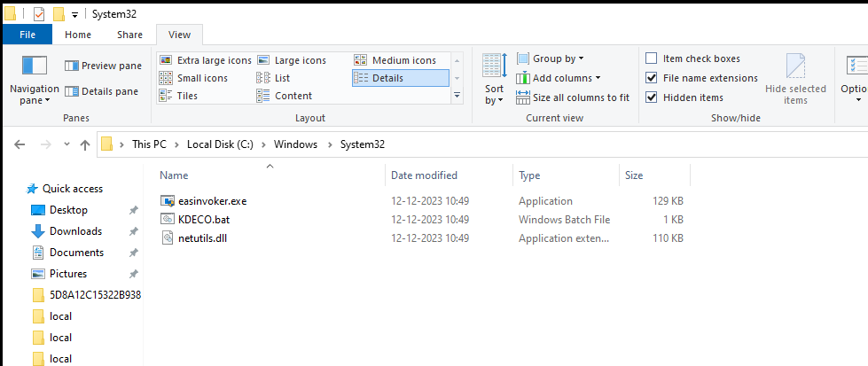Viewport: 868px width, 366px height.
Task: Open the Add columns dropdown
Action: (558, 78)
